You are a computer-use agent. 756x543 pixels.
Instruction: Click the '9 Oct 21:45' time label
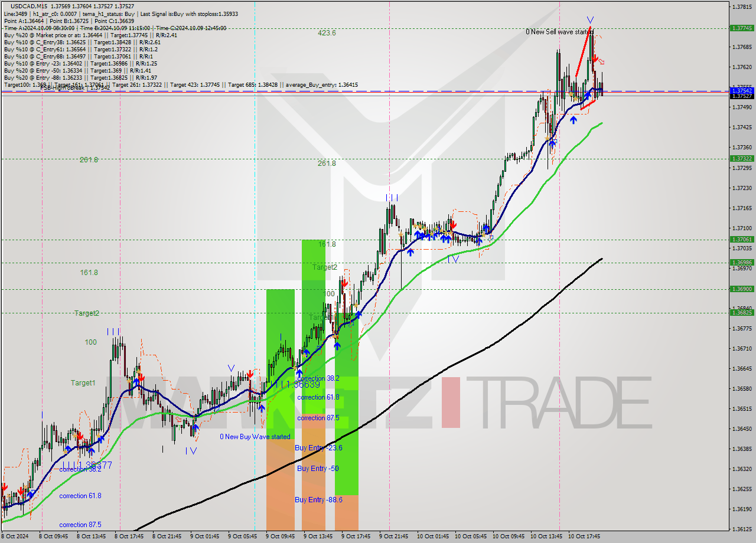coord(393,537)
